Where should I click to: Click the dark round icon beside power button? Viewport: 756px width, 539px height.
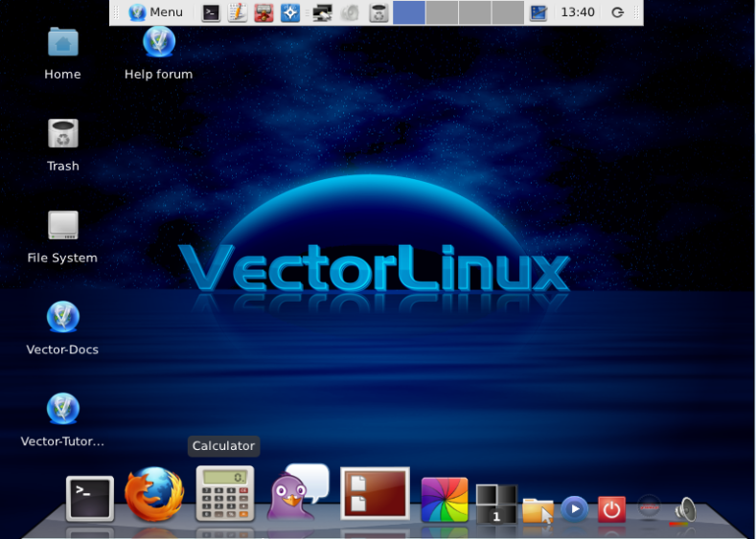click(x=649, y=507)
